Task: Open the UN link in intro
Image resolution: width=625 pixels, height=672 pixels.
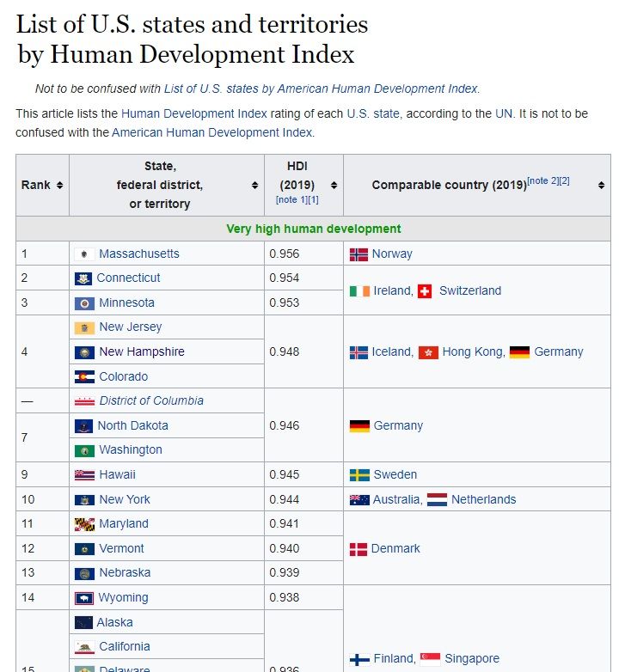Action: coord(503,114)
